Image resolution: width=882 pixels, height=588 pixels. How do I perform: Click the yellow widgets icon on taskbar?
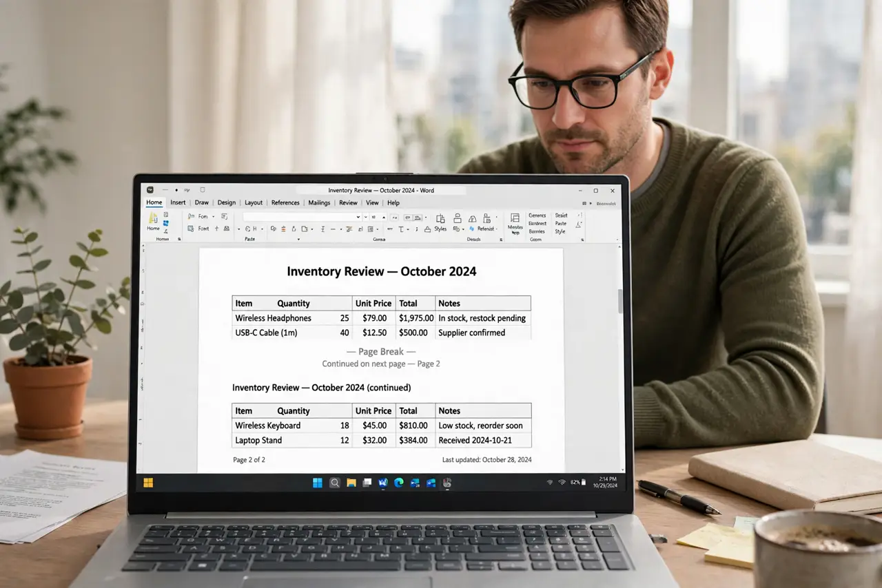click(148, 483)
